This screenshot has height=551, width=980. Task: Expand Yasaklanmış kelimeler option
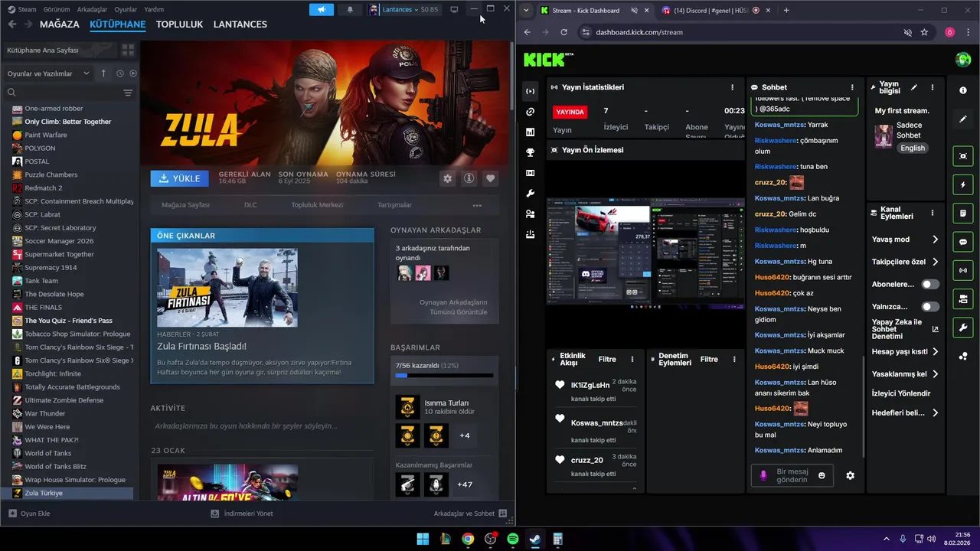pos(935,374)
